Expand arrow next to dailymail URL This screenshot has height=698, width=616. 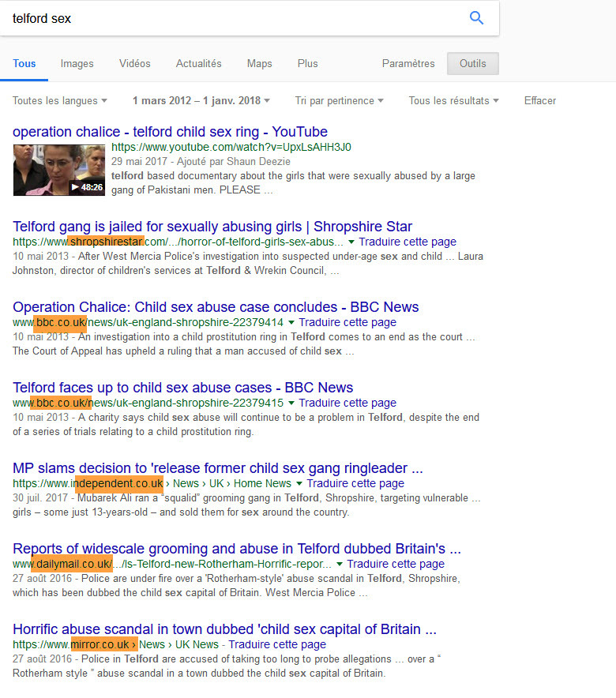tap(340, 564)
